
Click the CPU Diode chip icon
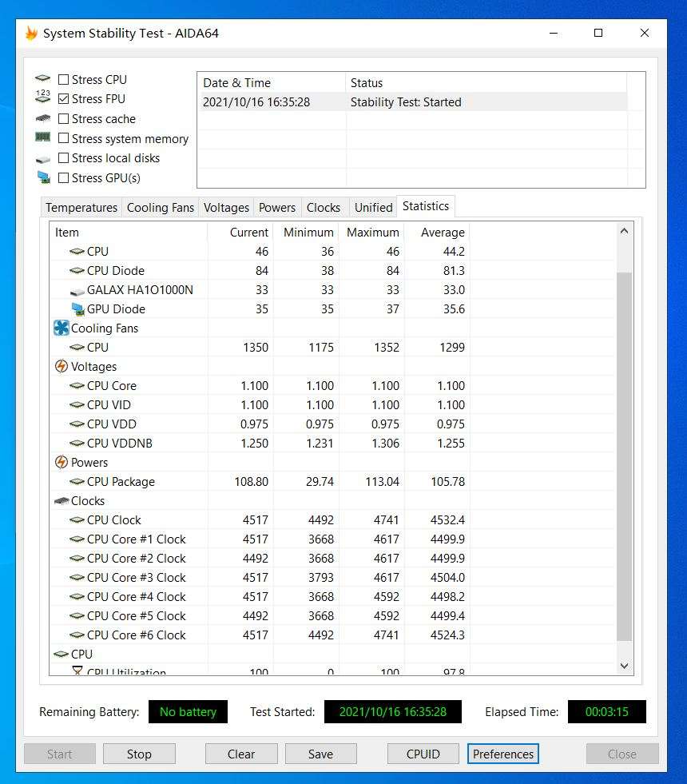tap(77, 270)
